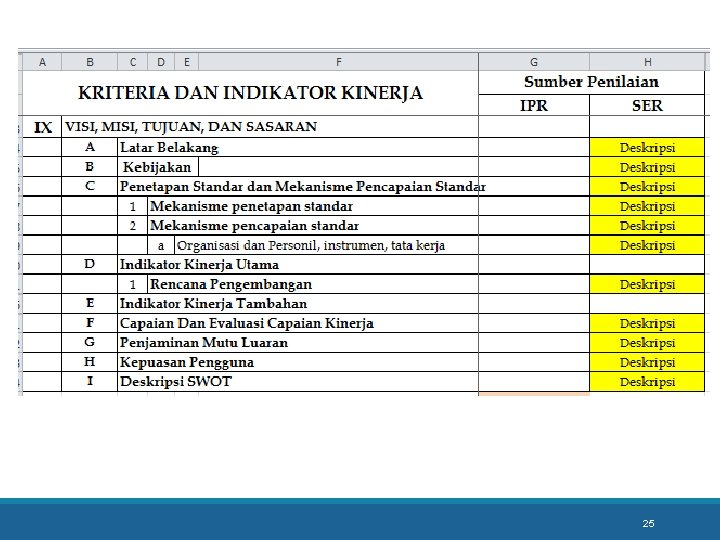Select Penjaminan Mutu Luaran cell
The width and height of the screenshot is (720, 540).
coord(298,343)
